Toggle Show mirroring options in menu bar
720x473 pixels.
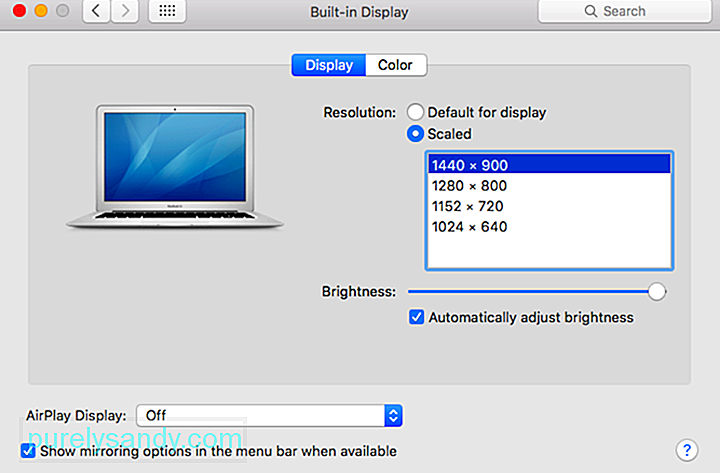28,450
